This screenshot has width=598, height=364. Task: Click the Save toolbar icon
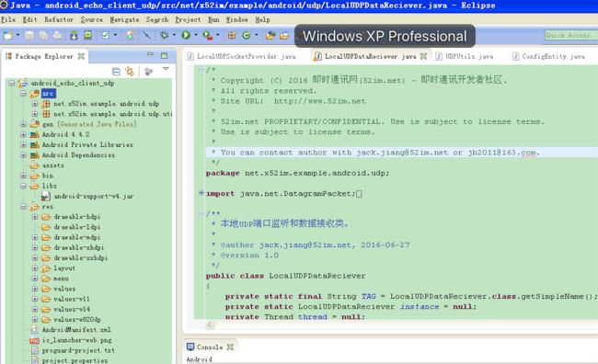click(x=29, y=36)
